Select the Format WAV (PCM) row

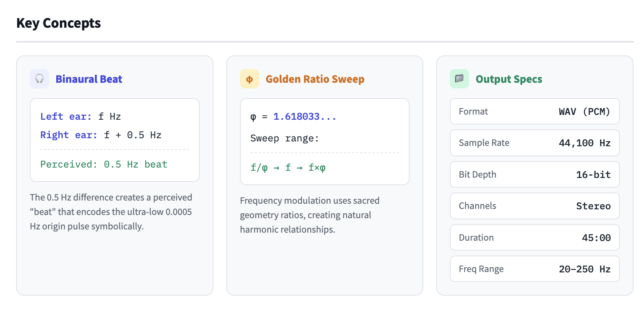534,112
